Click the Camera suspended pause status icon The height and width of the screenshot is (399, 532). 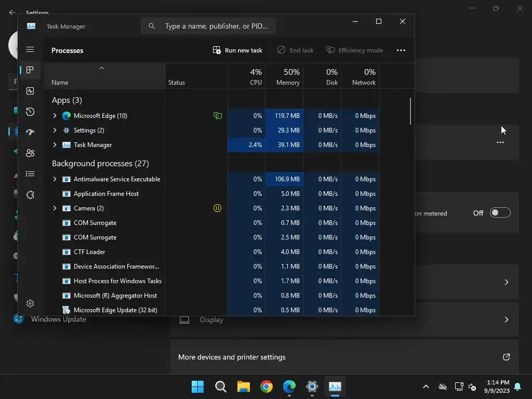(x=218, y=208)
